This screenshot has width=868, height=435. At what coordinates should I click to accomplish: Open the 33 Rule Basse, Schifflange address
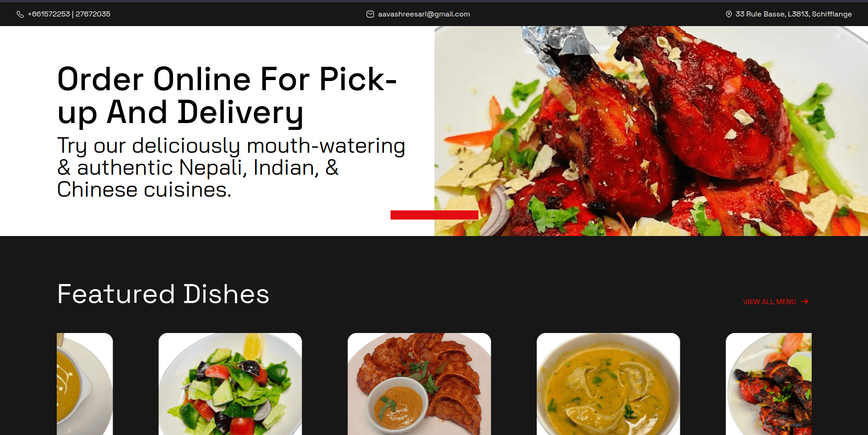click(x=793, y=14)
